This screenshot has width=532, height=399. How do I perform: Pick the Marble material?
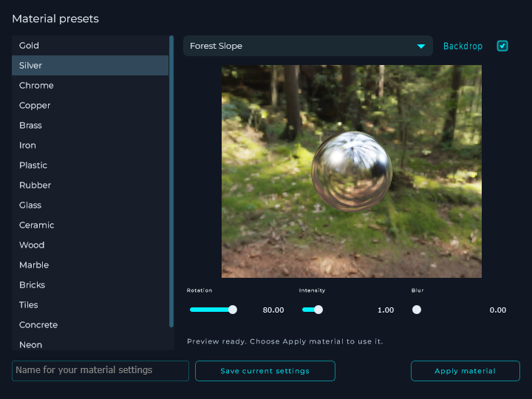coord(90,265)
